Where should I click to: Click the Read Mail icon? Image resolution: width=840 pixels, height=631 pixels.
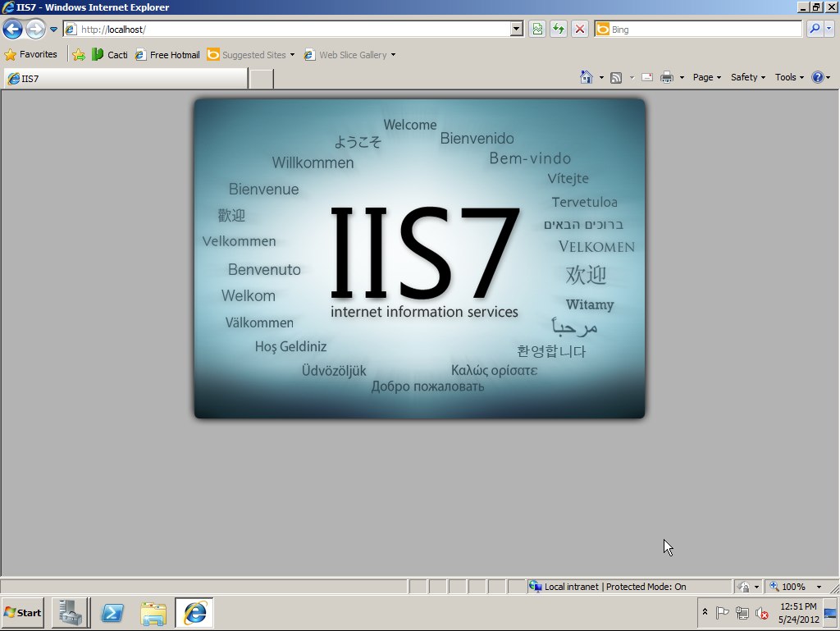click(647, 78)
